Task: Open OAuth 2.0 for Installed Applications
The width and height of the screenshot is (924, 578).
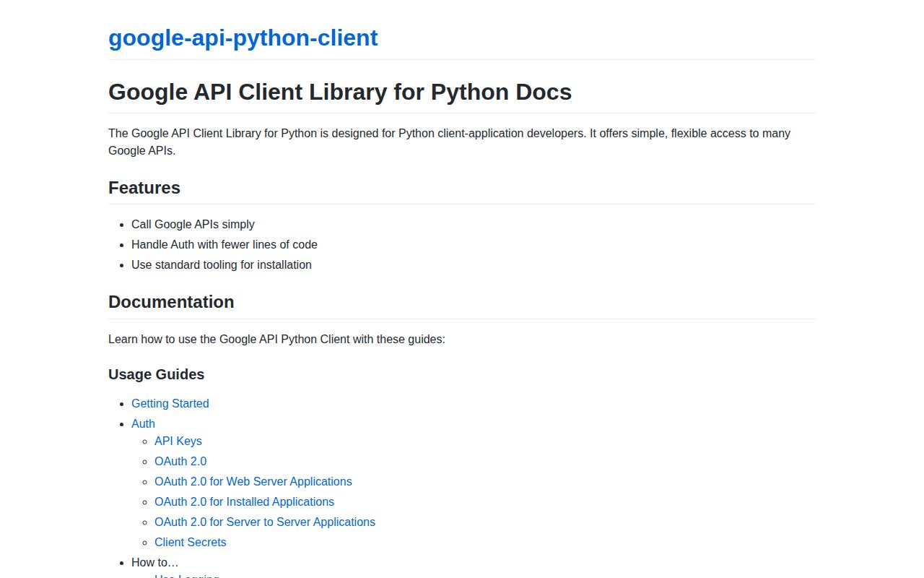Action: 244,501
